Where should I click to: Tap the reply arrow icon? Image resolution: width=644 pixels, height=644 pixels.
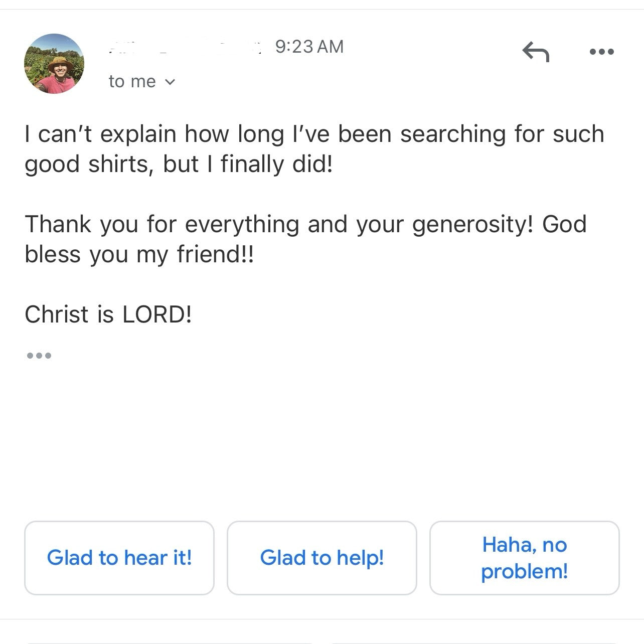point(536,52)
